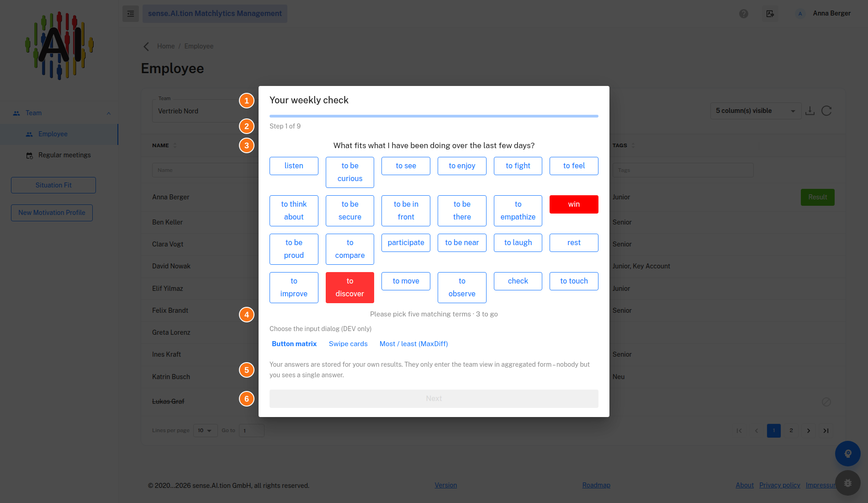The height and width of the screenshot is (503, 868).
Task: Open Anna Berger's user avatar
Action: [800, 14]
